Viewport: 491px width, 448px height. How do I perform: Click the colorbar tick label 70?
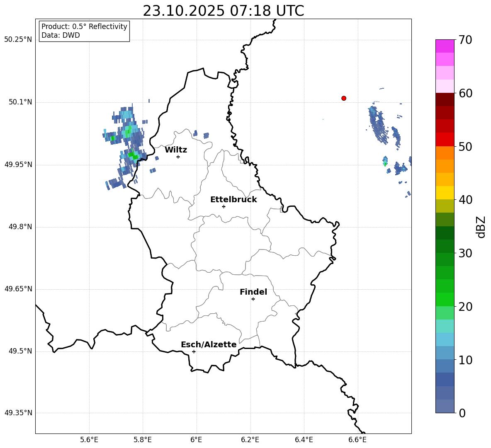tap(466, 40)
